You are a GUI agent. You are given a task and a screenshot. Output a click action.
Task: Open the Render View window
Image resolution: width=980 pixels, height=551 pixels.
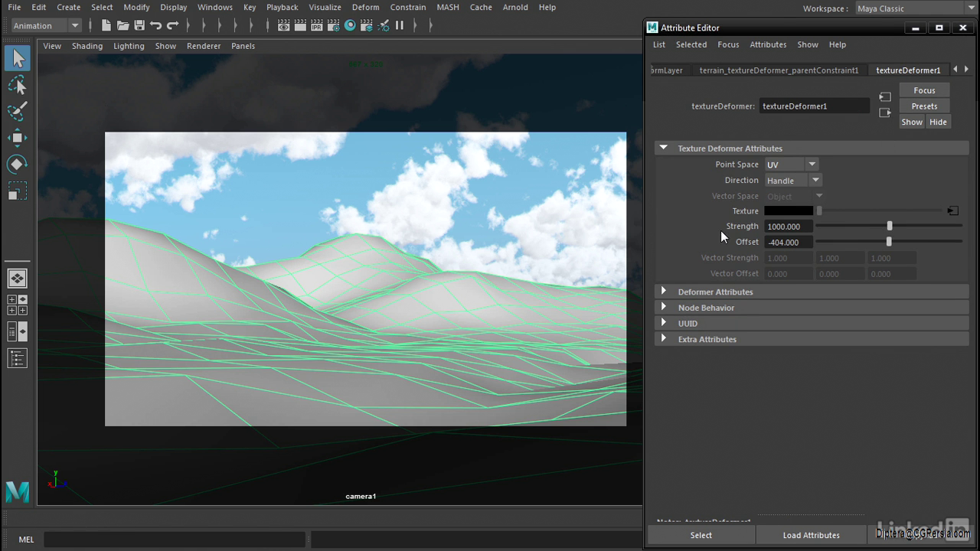pyautogui.click(x=283, y=25)
